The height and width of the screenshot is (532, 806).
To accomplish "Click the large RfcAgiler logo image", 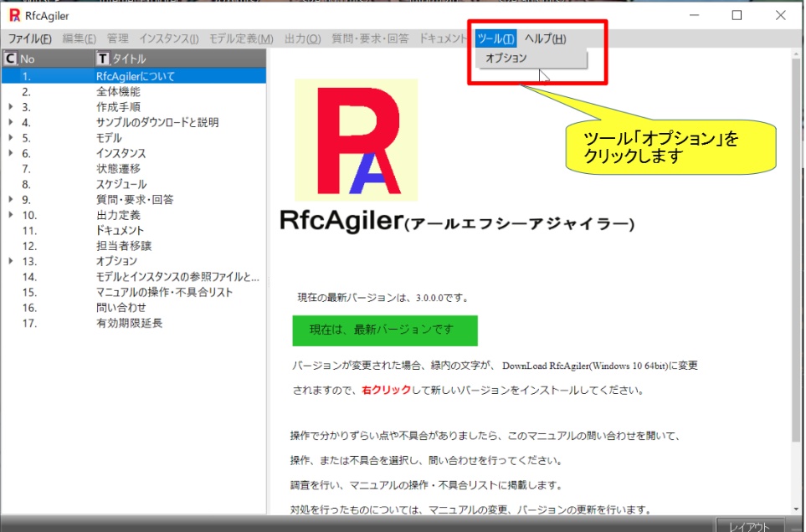I will coord(357,140).
